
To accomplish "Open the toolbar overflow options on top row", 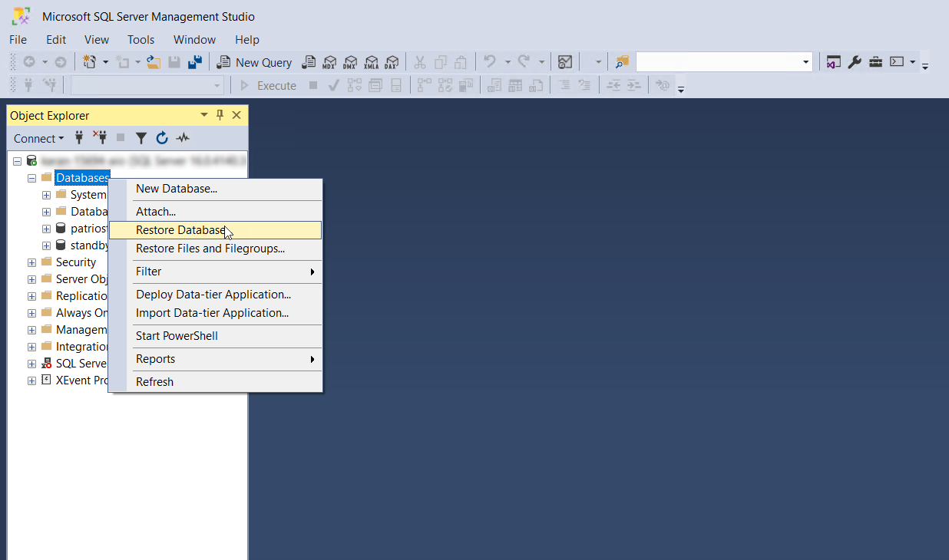I will coord(925,66).
